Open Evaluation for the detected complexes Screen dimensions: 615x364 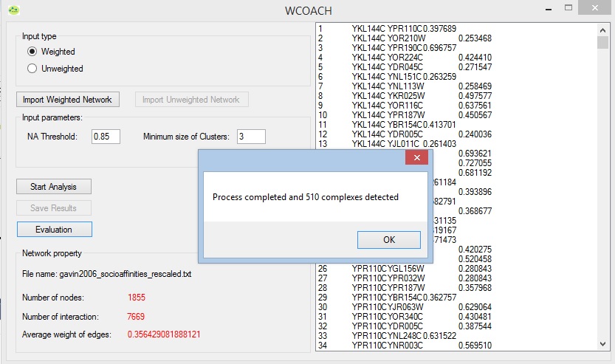[x=54, y=230]
